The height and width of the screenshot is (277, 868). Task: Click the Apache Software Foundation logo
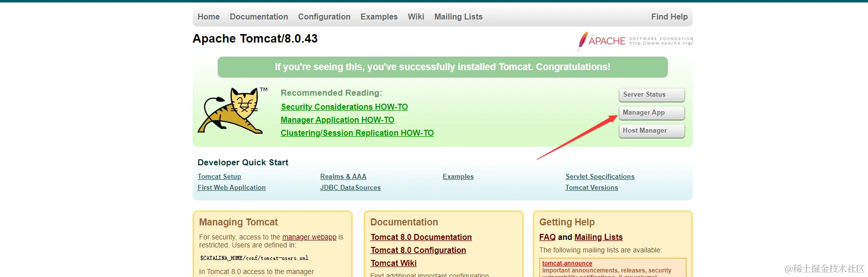click(x=635, y=41)
